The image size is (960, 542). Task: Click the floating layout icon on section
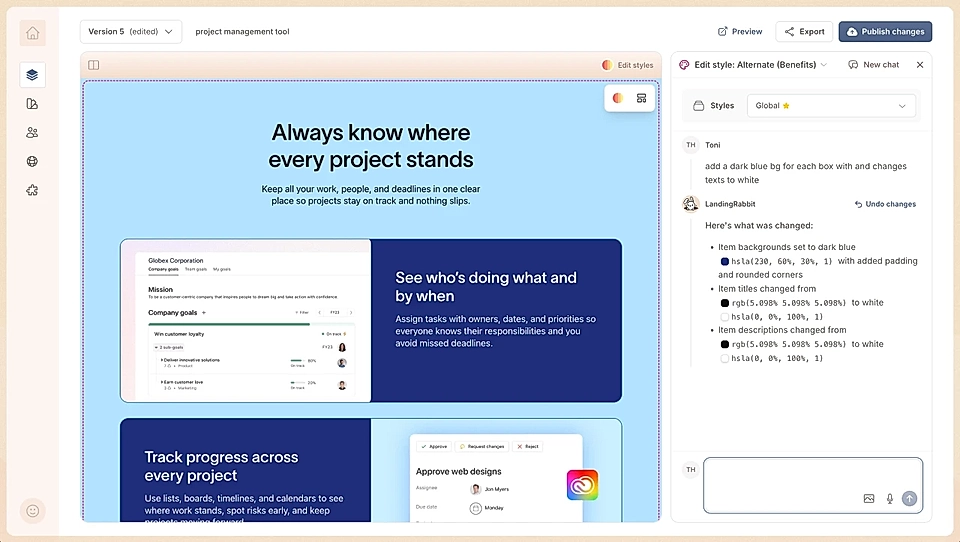pyautogui.click(x=641, y=98)
